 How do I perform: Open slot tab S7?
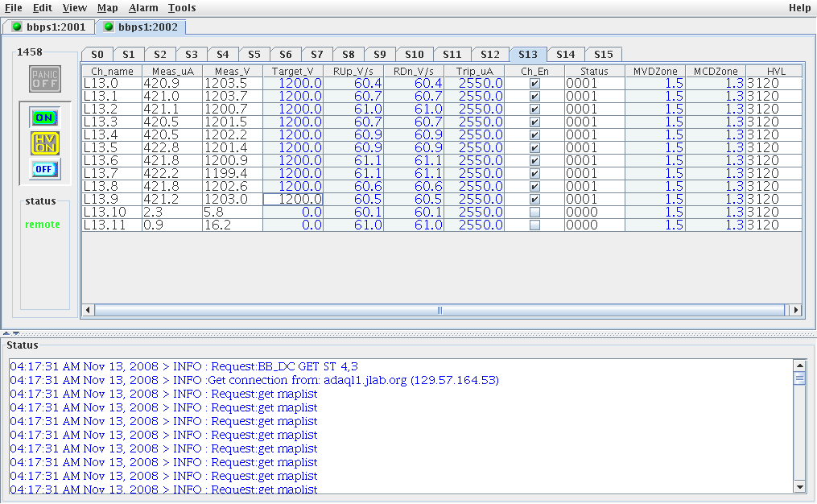point(317,54)
